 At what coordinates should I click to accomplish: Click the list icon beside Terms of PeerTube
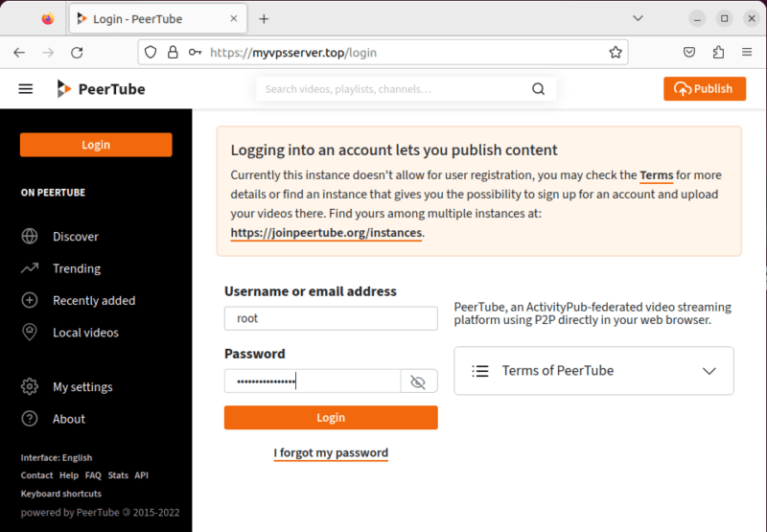pyautogui.click(x=480, y=371)
